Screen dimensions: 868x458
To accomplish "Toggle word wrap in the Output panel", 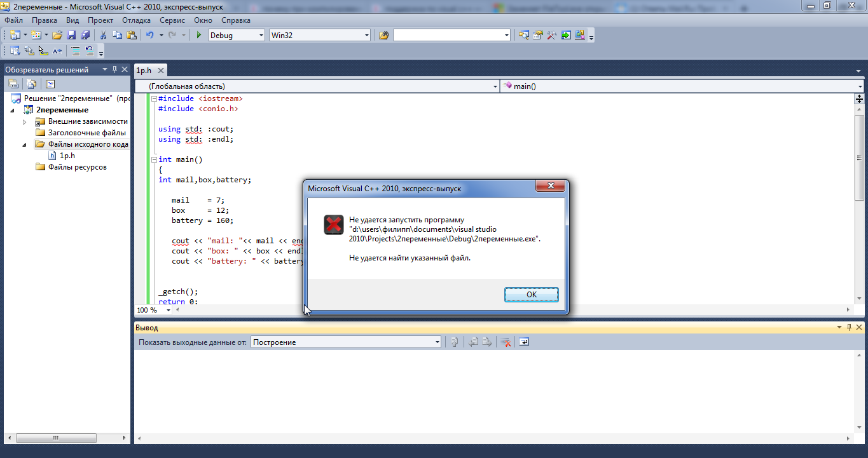I will [523, 342].
